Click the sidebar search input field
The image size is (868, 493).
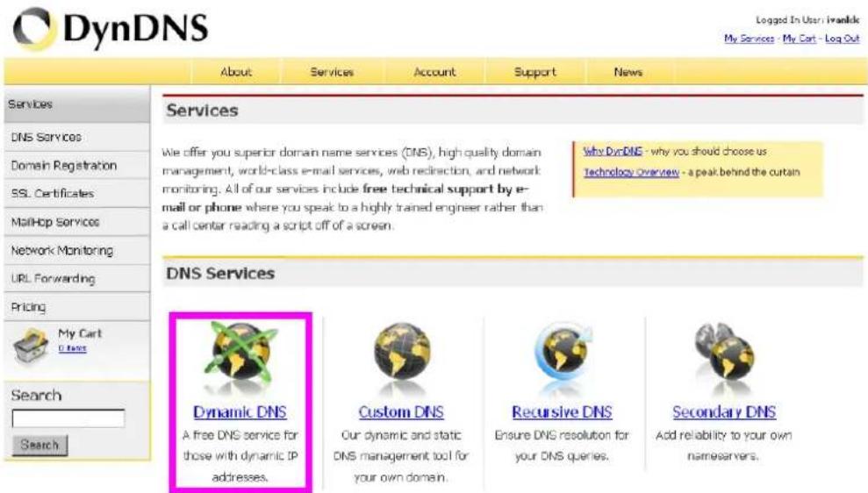68,418
